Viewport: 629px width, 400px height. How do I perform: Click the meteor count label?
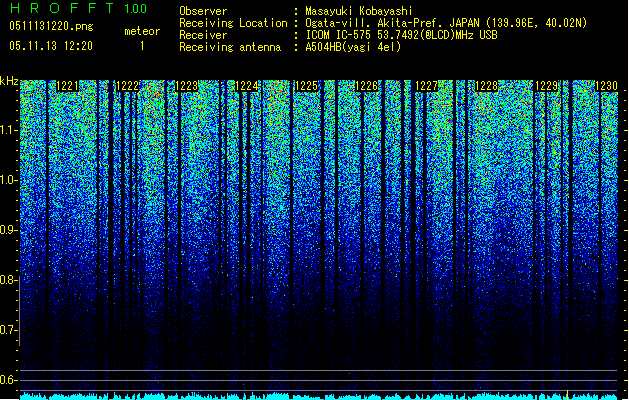(x=142, y=31)
